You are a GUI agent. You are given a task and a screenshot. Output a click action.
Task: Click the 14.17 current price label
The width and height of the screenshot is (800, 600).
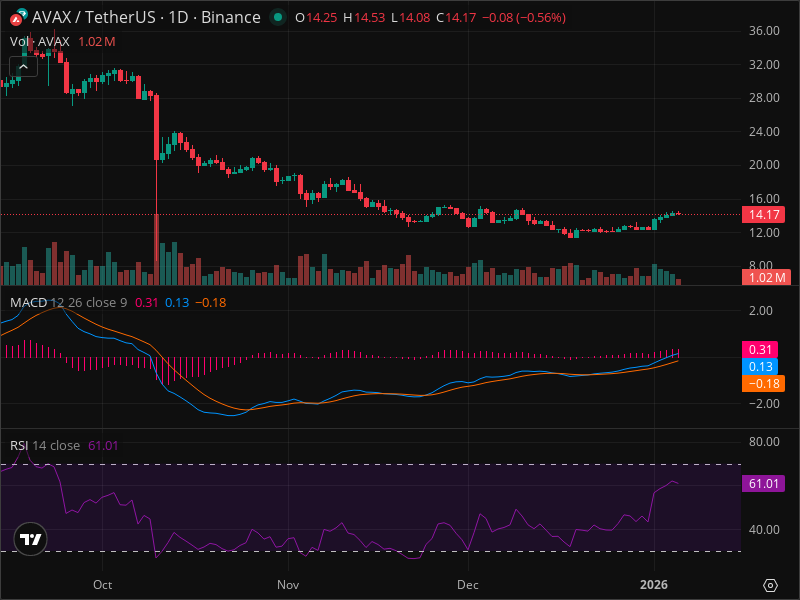(x=763, y=214)
